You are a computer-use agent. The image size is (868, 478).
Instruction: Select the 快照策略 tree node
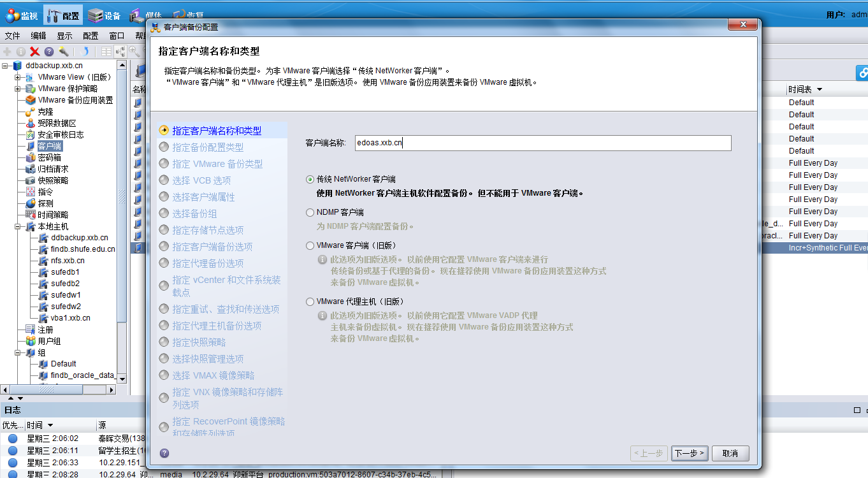(53, 180)
